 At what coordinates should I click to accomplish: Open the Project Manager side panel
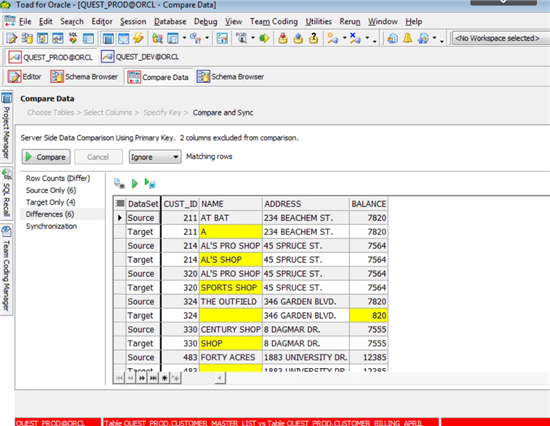[7, 126]
